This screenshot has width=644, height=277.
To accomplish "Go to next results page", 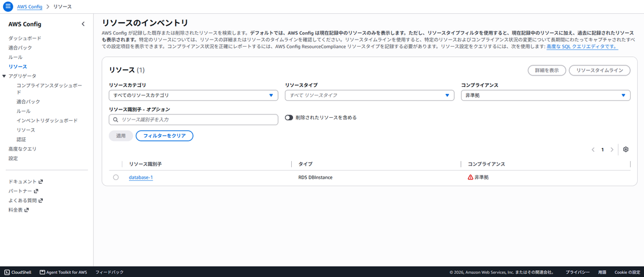I will 612,150.
